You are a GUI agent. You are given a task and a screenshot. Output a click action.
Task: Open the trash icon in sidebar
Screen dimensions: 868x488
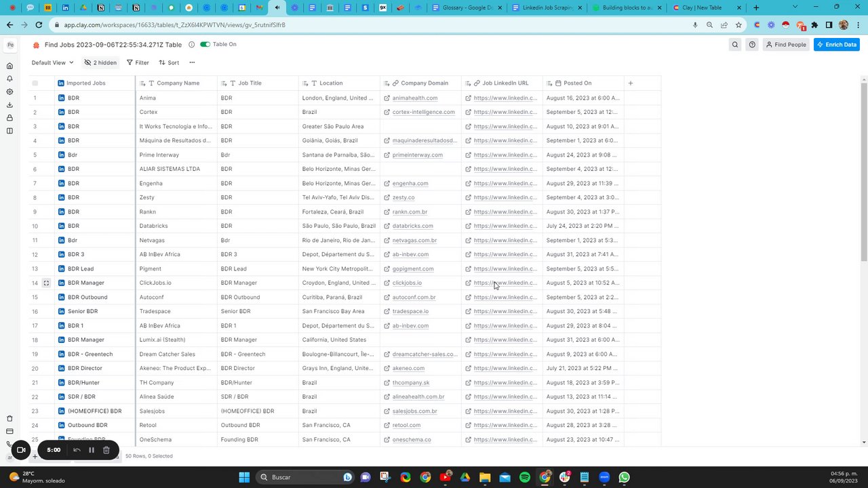point(9,418)
